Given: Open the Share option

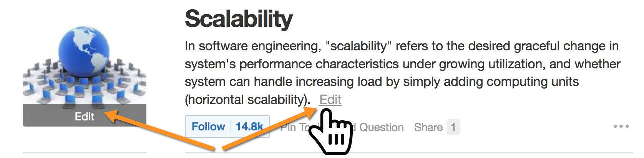Looking at the screenshot, I should click(428, 127).
